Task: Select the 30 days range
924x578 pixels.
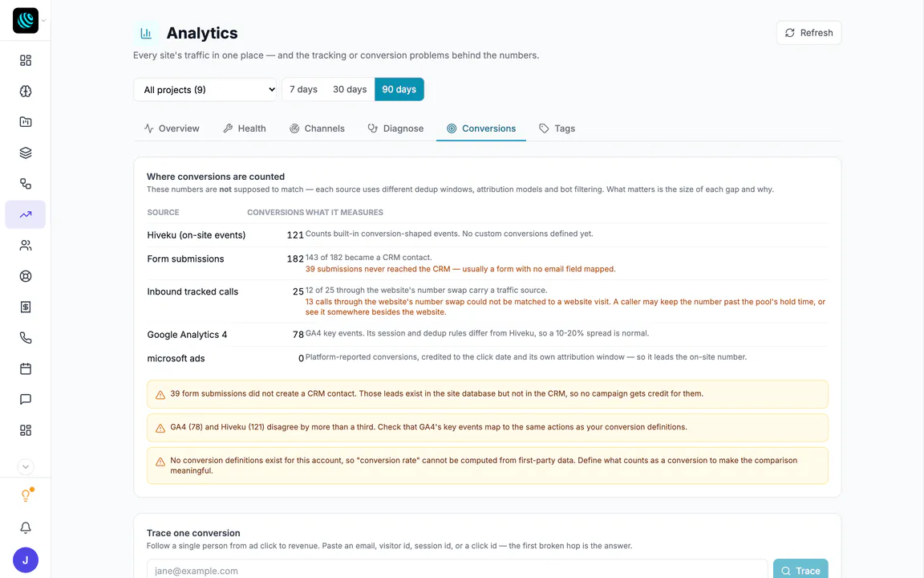Action: click(x=350, y=89)
